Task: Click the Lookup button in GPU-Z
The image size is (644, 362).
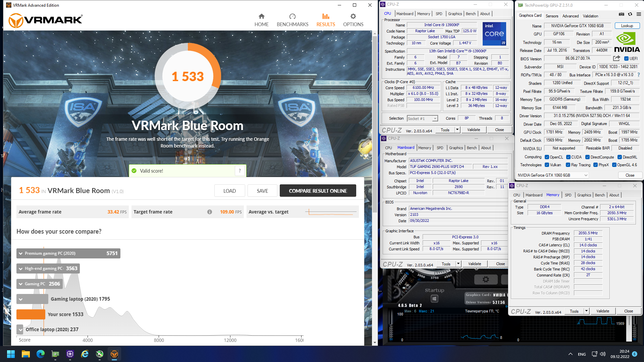Action: [627, 26]
